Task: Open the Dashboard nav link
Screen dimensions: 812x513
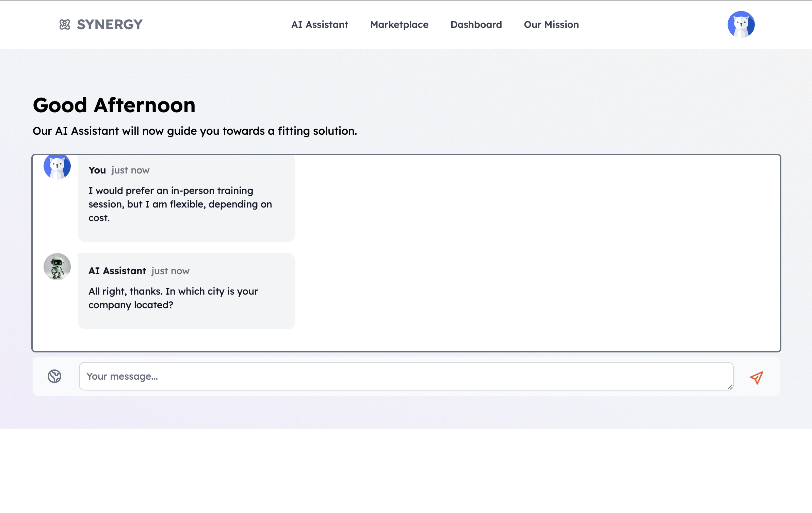Action: coord(476,24)
